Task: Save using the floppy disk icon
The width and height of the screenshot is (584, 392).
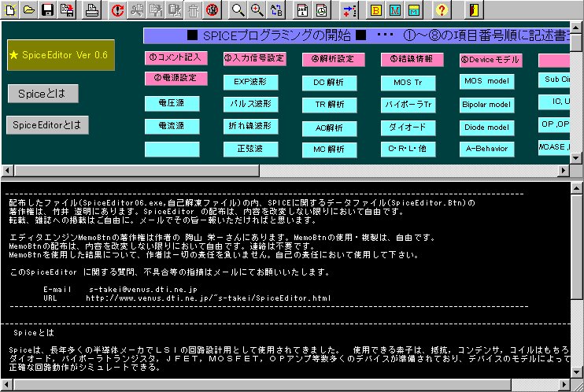Action: pyautogui.click(x=48, y=10)
